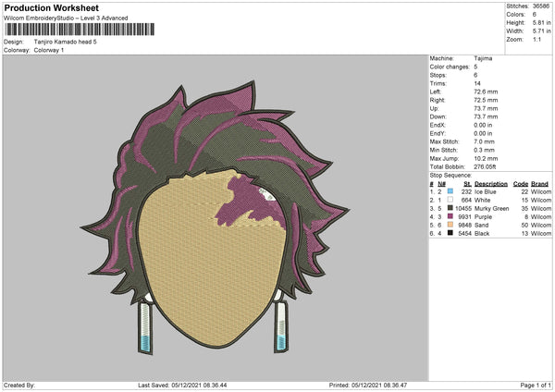Select the "Colorway 1" value
The width and height of the screenshot is (555, 392).
pyautogui.click(x=49, y=50)
